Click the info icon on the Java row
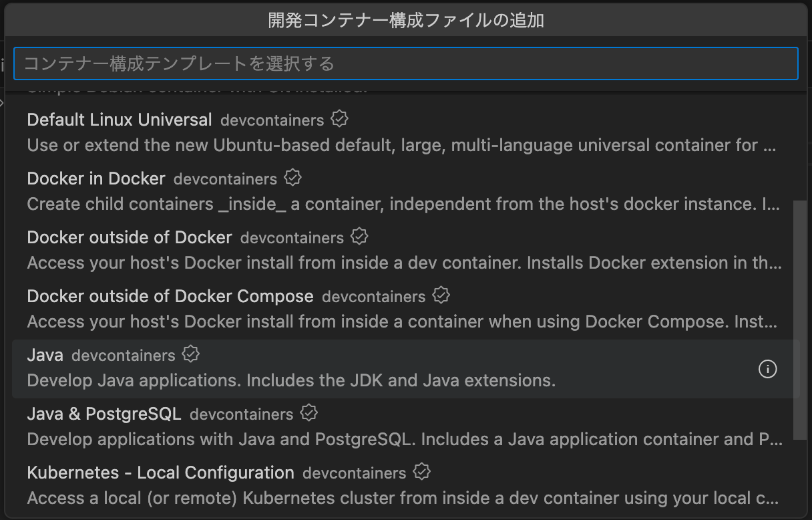 tap(767, 369)
